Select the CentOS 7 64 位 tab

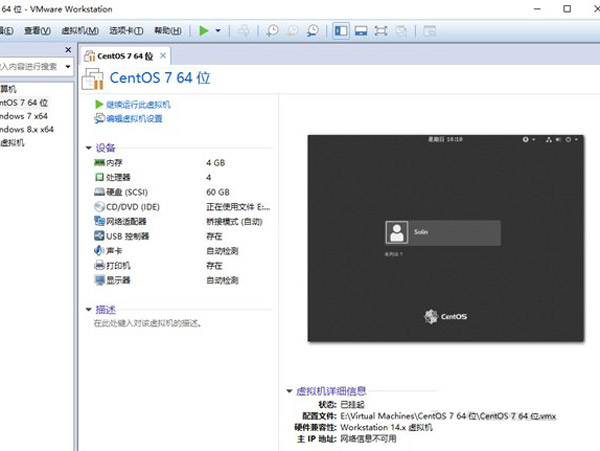click(x=125, y=56)
